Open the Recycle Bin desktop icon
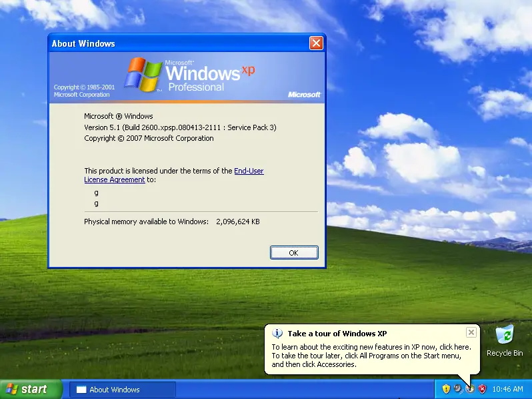 pyautogui.click(x=505, y=340)
